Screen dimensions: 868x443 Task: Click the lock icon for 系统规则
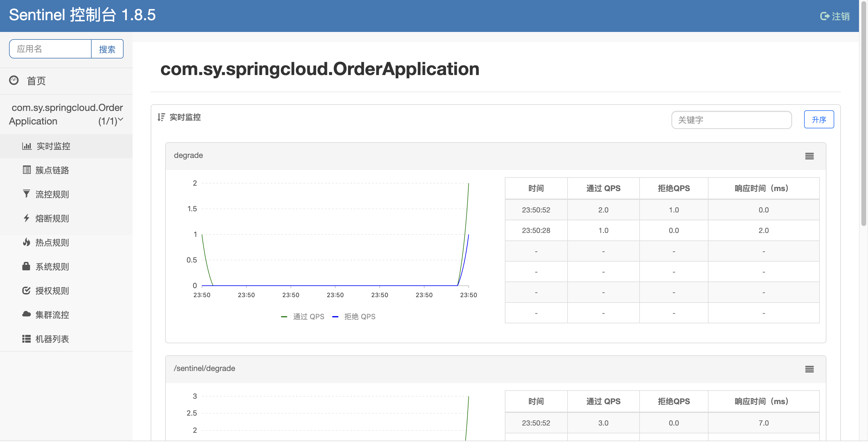(26, 266)
